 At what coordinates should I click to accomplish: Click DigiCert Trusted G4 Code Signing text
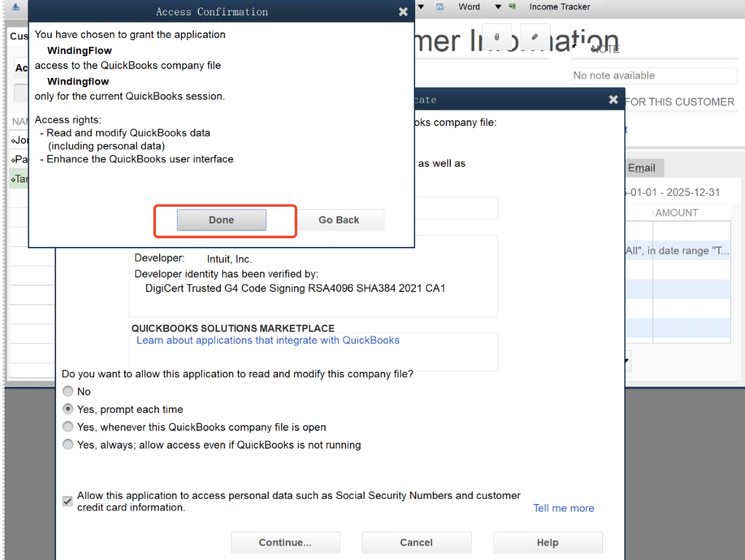click(295, 288)
